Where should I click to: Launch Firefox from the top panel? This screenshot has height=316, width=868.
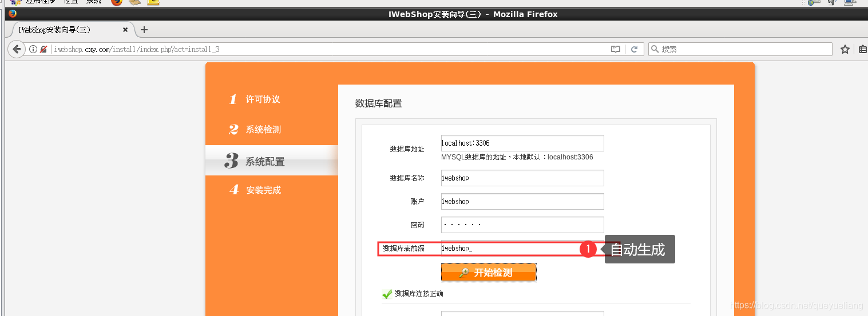point(117,2)
